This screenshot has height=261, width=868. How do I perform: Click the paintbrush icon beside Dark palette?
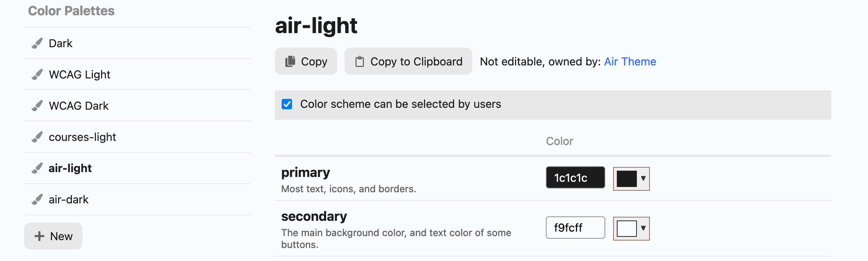point(37,43)
